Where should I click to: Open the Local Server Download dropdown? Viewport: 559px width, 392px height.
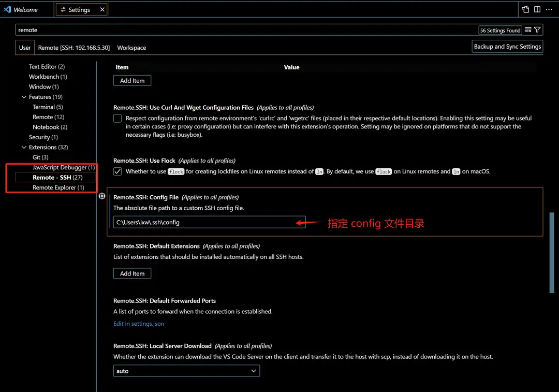click(186, 371)
